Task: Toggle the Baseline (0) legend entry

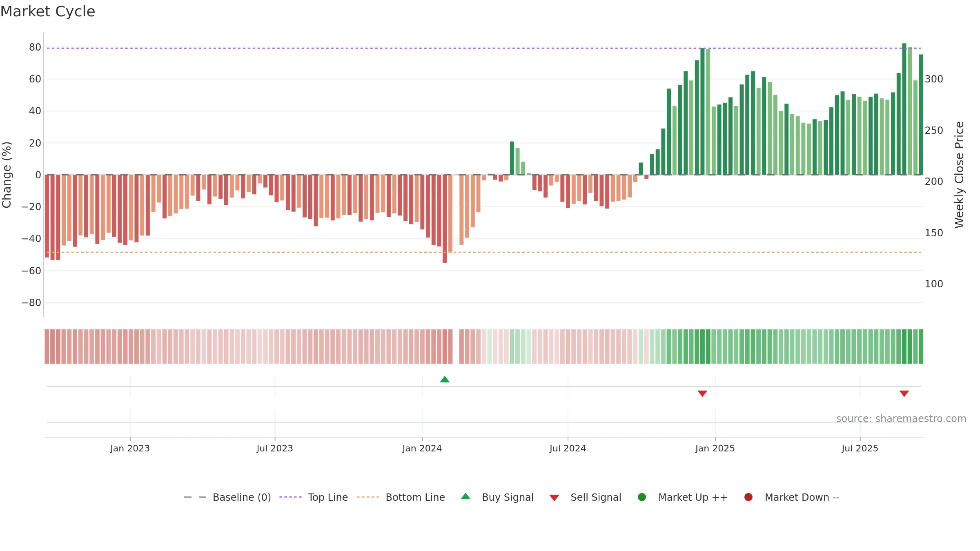Action: point(227,497)
